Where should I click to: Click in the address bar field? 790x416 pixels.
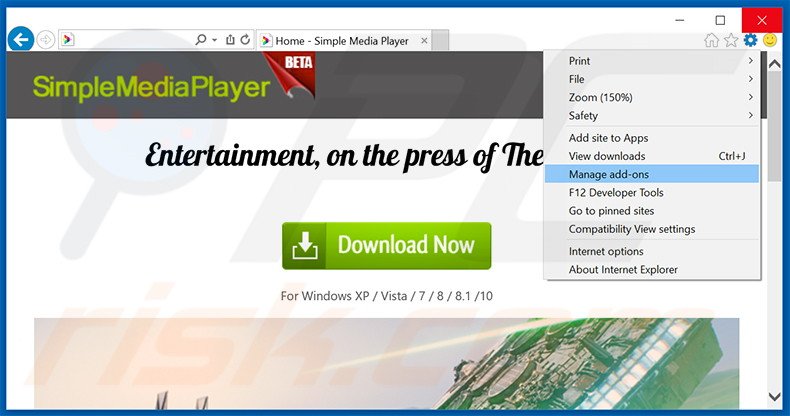130,40
